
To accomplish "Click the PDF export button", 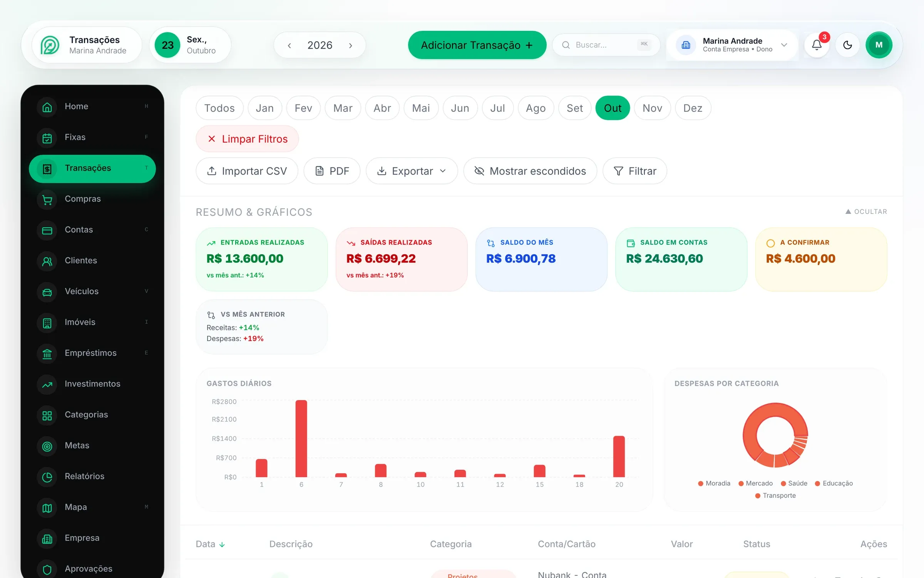I will tap(332, 171).
